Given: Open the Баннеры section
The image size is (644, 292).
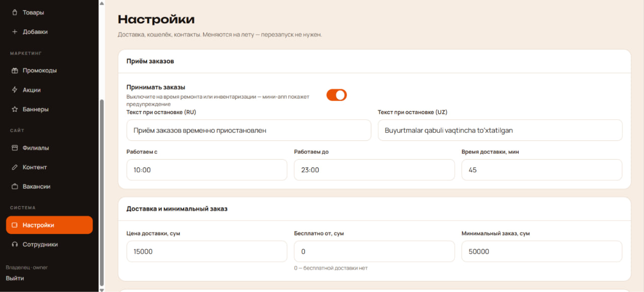Looking at the screenshot, I should [x=49, y=109].
